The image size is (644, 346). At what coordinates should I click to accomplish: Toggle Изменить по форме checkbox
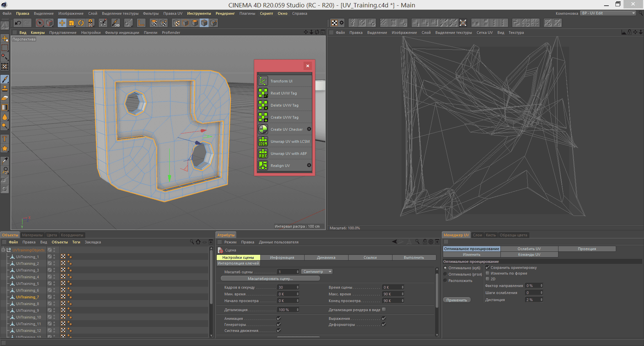(x=487, y=273)
